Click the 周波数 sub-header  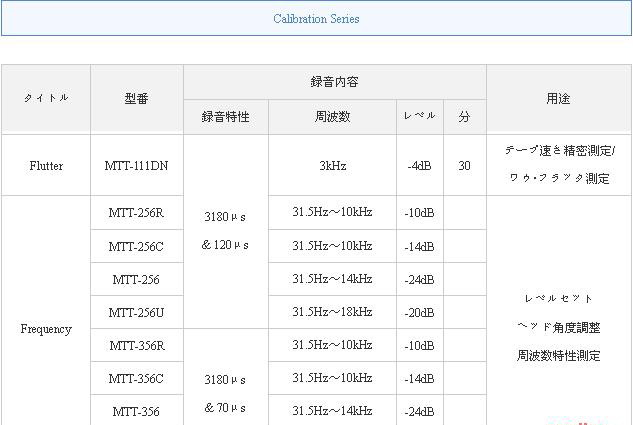pos(332,117)
